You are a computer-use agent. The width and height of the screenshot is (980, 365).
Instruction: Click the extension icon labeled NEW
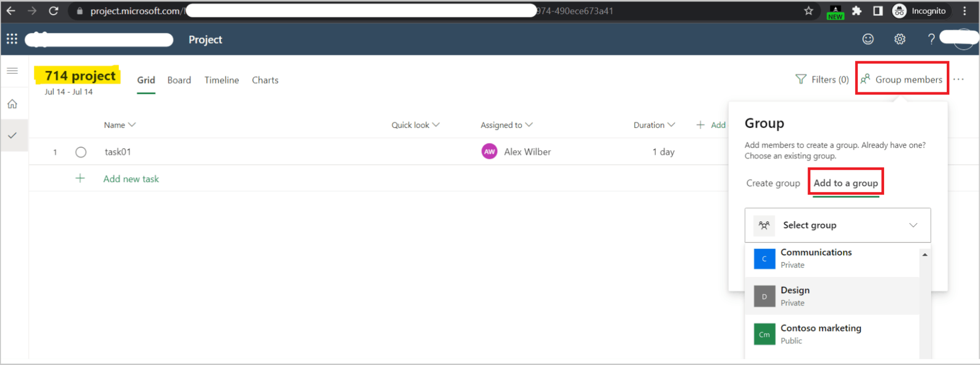pyautogui.click(x=836, y=12)
